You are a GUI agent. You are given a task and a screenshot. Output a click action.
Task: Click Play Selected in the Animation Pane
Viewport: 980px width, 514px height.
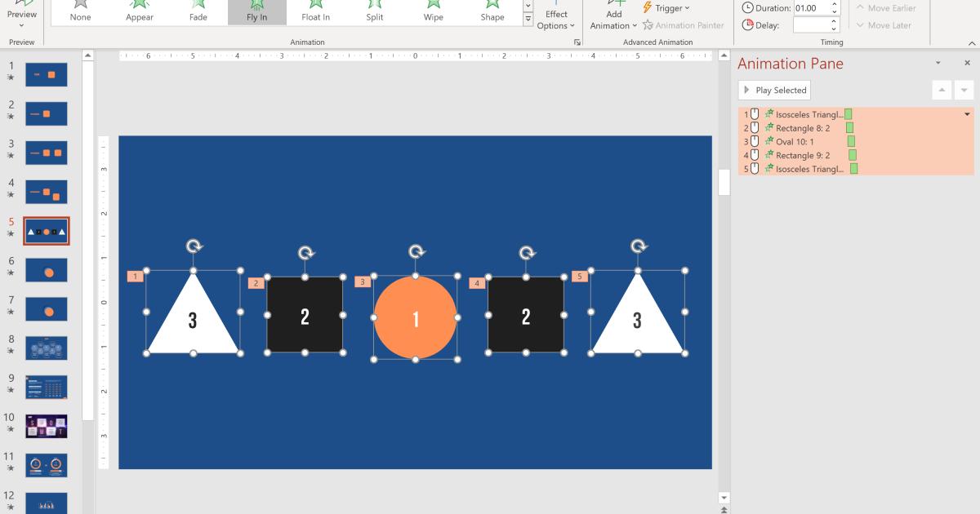[774, 90]
